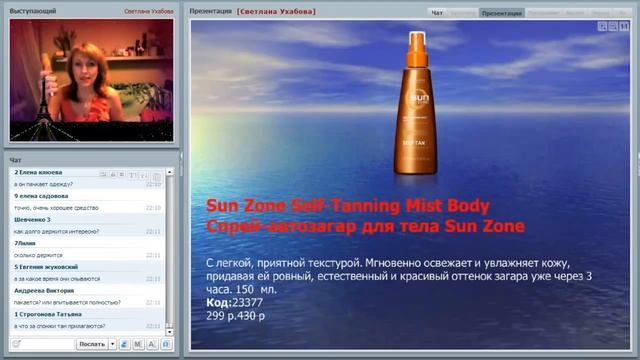Click message 'а что за спонжи там прилагаются?'
The image size is (640, 360).
pyautogui.click(x=60, y=326)
